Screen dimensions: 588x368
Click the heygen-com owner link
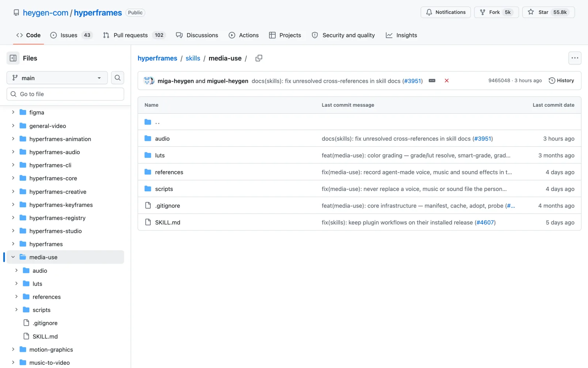(x=46, y=13)
